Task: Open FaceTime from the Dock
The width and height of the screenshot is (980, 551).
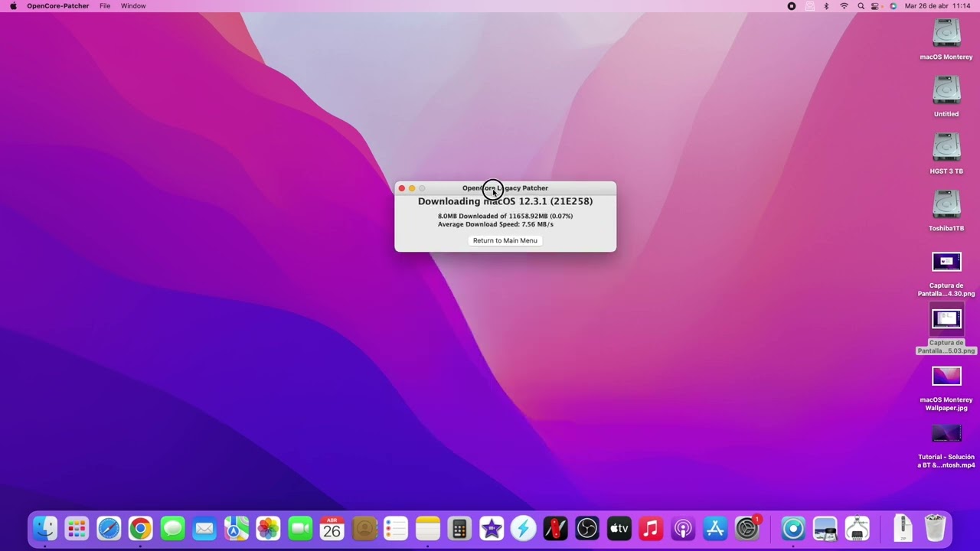Action: point(300,528)
